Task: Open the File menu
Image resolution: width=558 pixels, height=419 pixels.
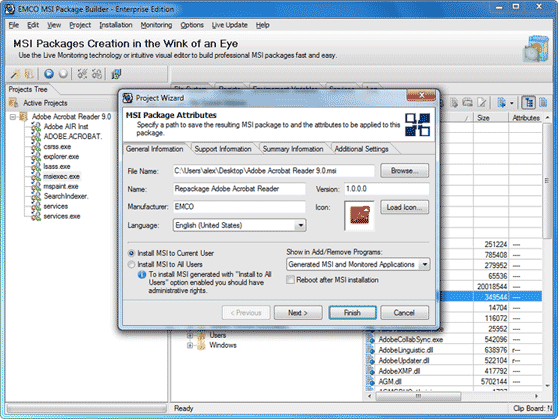Action: 14,25
